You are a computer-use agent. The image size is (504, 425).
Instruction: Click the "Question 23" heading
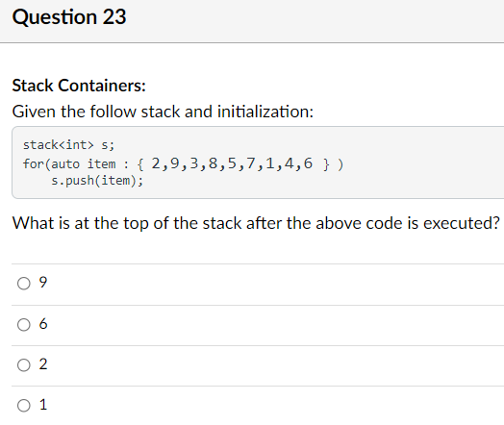point(69,16)
